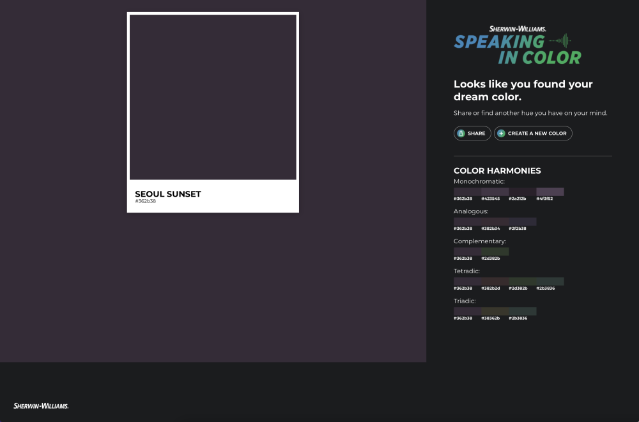
Task: Click the Seoul Sunset color name
Action: coord(168,194)
